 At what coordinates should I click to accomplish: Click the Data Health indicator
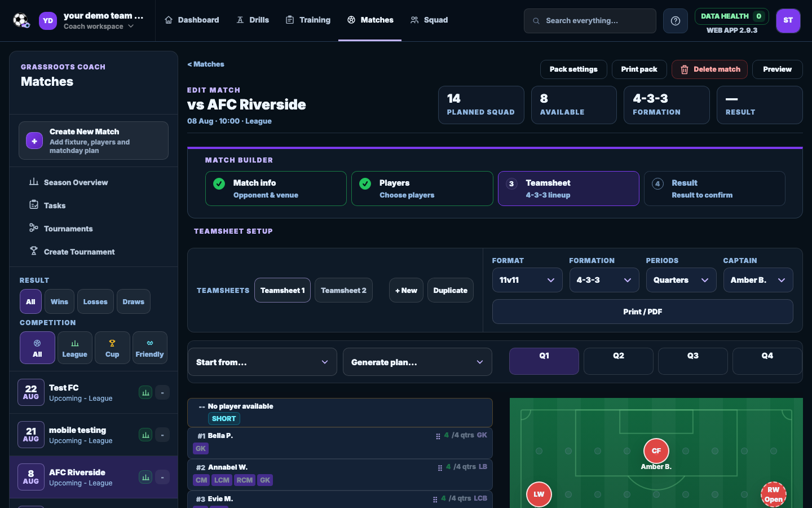tap(731, 16)
